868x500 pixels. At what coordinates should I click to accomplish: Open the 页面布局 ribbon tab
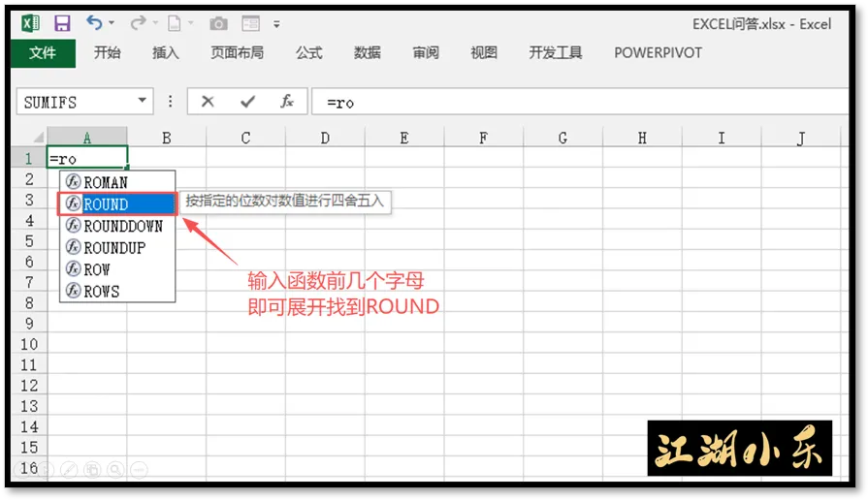(x=237, y=52)
